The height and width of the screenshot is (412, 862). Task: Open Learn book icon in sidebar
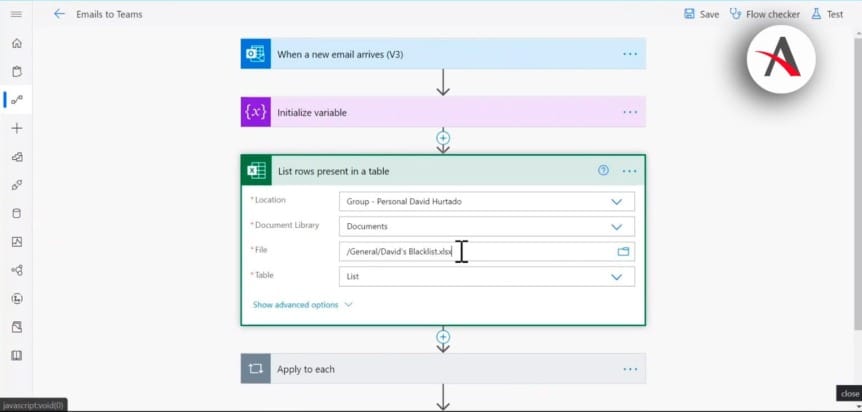tap(16, 355)
